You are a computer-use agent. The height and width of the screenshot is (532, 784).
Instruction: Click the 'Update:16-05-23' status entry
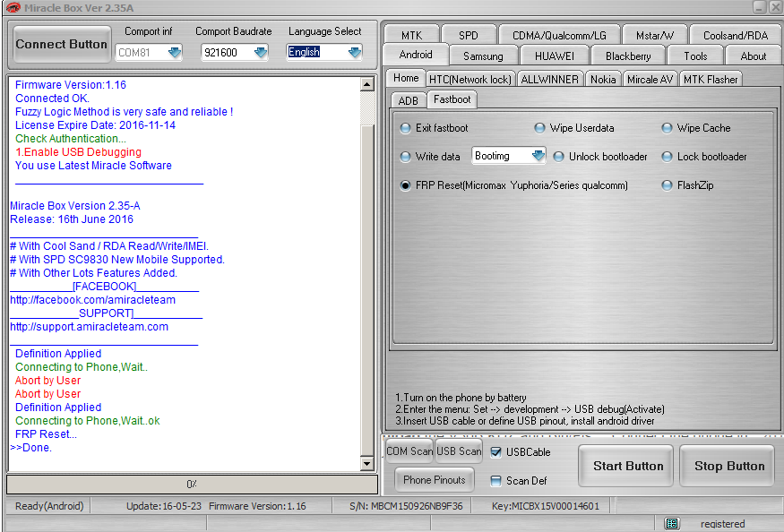(x=163, y=506)
